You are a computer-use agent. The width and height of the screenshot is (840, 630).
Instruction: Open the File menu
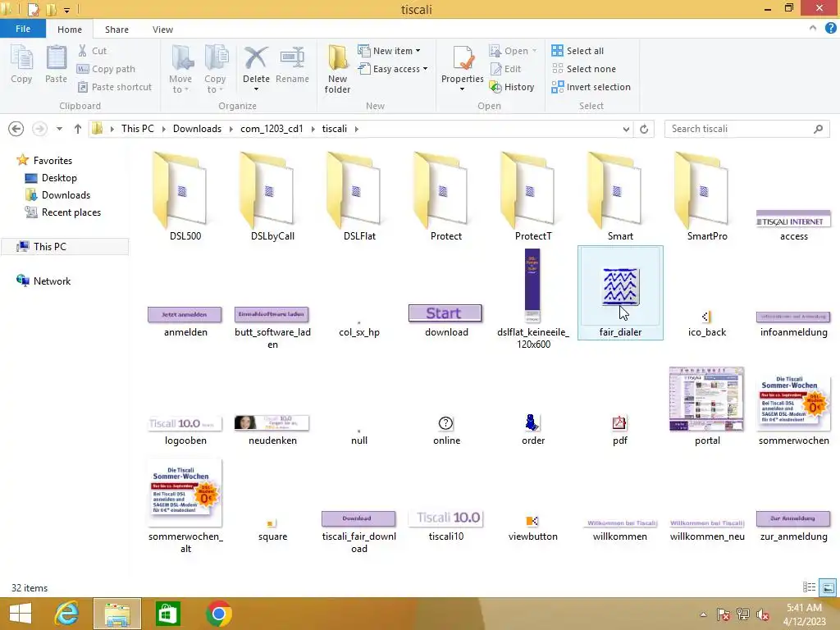point(23,29)
